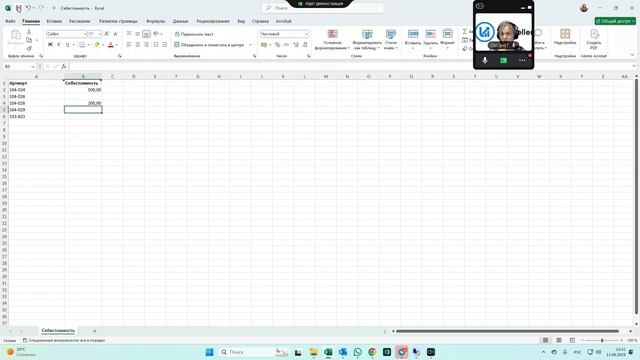This screenshot has height=360, width=640.
Task: Open the font size dropdown
Action: coord(100,34)
